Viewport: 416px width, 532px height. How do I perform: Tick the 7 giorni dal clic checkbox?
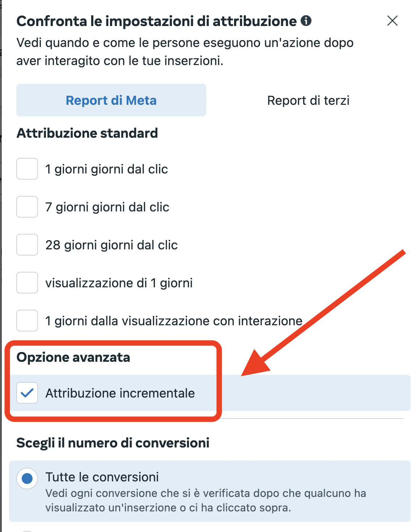click(27, 207)
